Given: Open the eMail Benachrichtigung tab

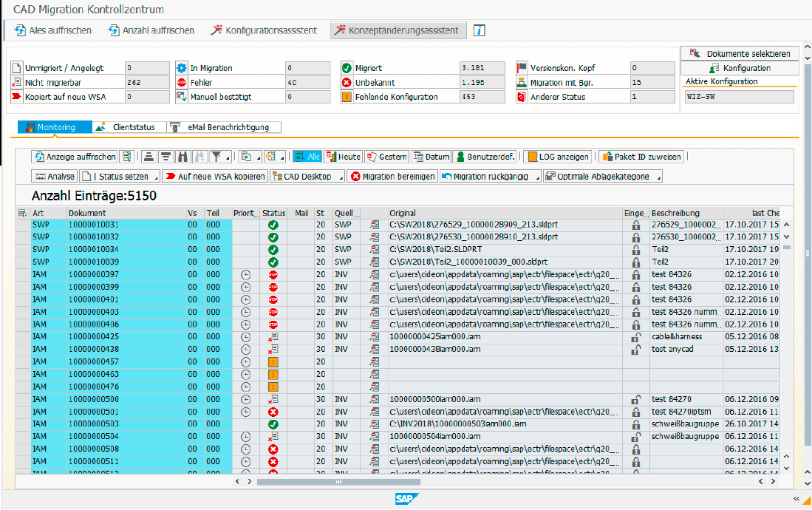Looking at the screenshot, I should pyautogui.click(x=224, y=127).
